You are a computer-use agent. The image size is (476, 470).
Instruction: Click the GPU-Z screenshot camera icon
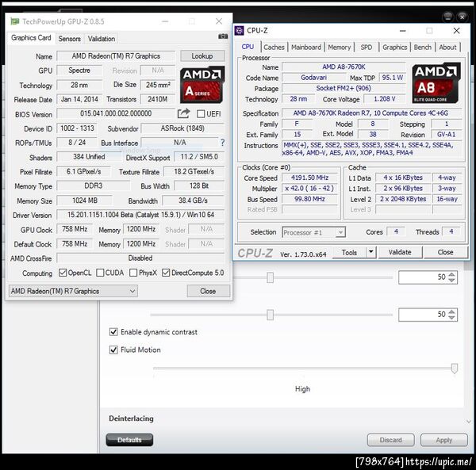pos(223,36)
